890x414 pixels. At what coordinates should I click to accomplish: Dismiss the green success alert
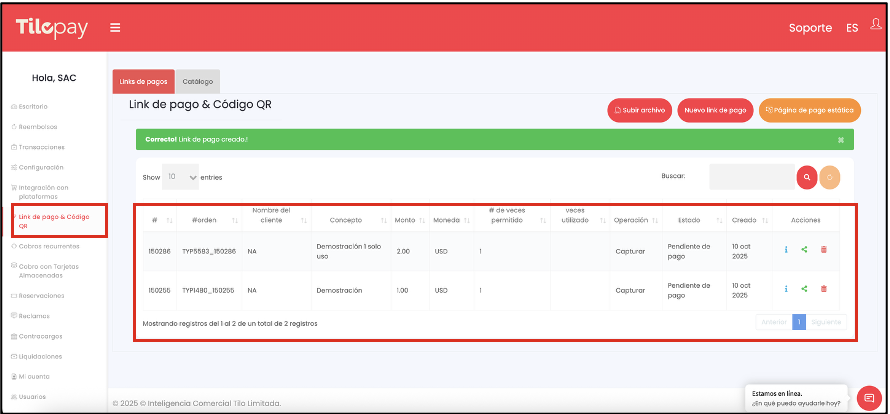[841, 139]
